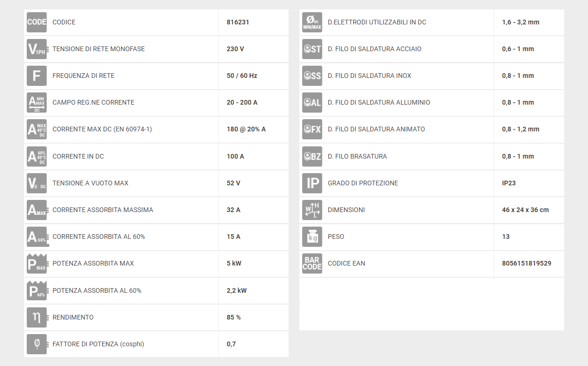Click the dimensions W H L icon
The height and width of the screenshot is (366, 588).
312,210
